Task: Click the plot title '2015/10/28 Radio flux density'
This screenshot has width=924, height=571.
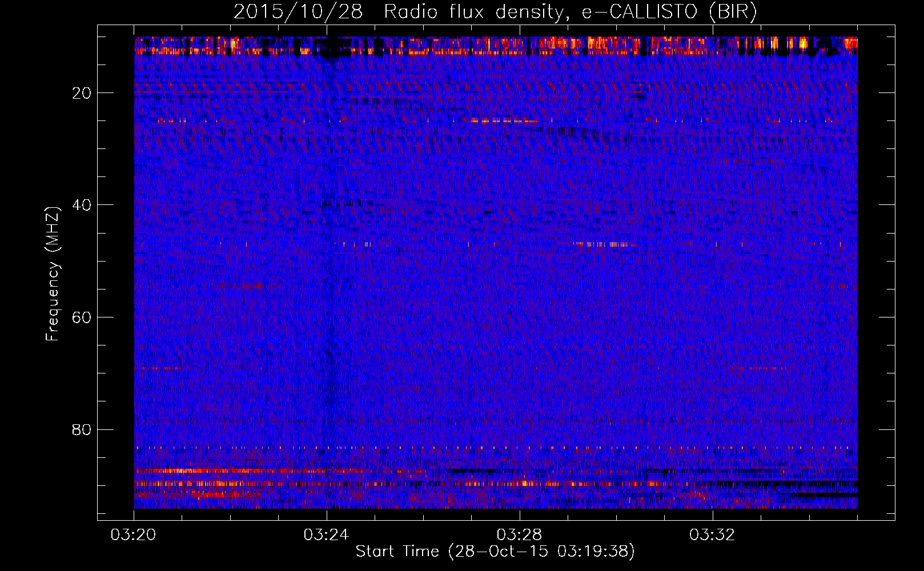Action: point(495,12)
